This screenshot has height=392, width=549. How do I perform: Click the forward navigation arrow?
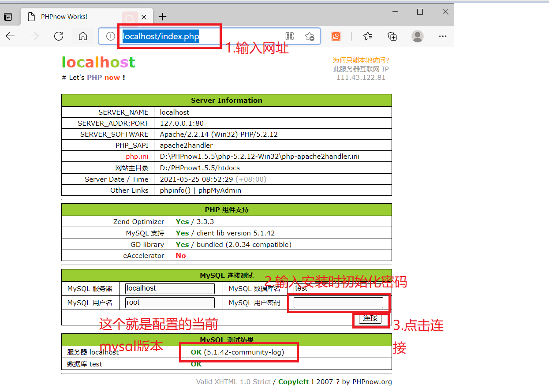pyautogui.click(x=34, y=36)
